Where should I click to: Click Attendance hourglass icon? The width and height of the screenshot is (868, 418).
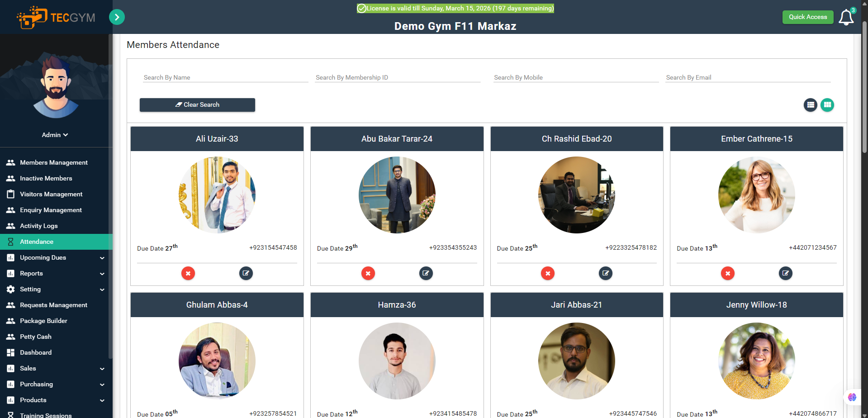tap(11, 242)
